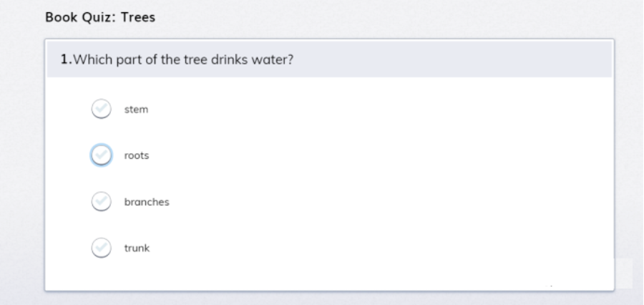Click the 'trunk' answer text
Viewport: 644px width, 305px height.
(x=137, y=248)
